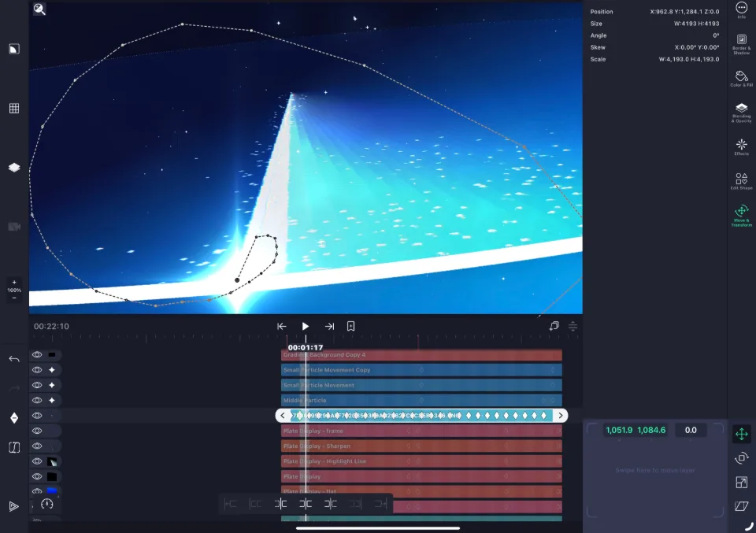Click the magnifier zoom icon in preview
Image resolution: width=756 pixels, height=533 pixels.
(39, 9)
